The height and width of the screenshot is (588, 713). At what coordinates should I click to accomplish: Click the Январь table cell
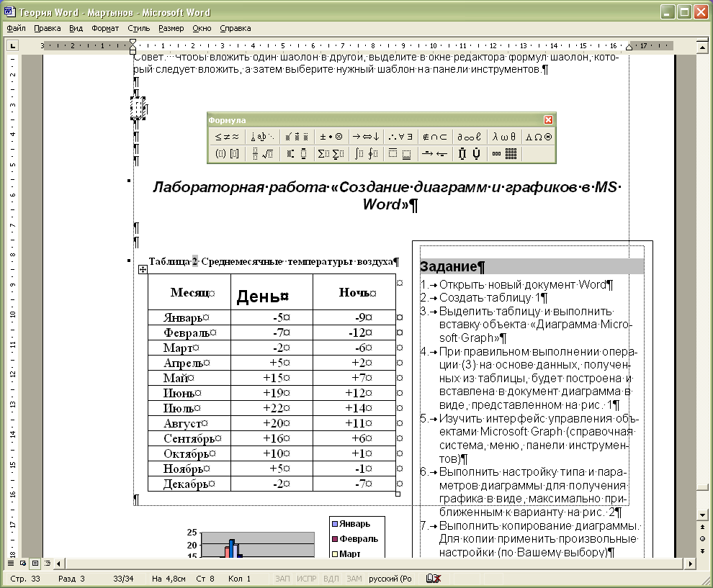189,317
